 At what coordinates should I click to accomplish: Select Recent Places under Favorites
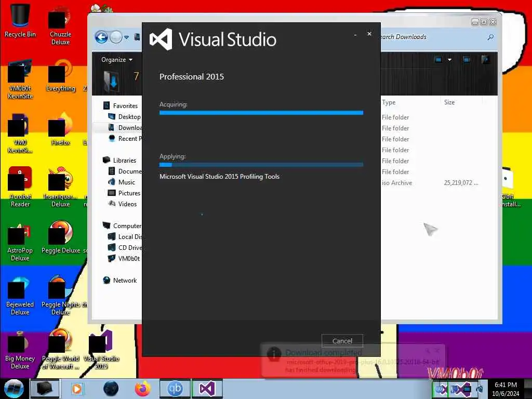125,138
